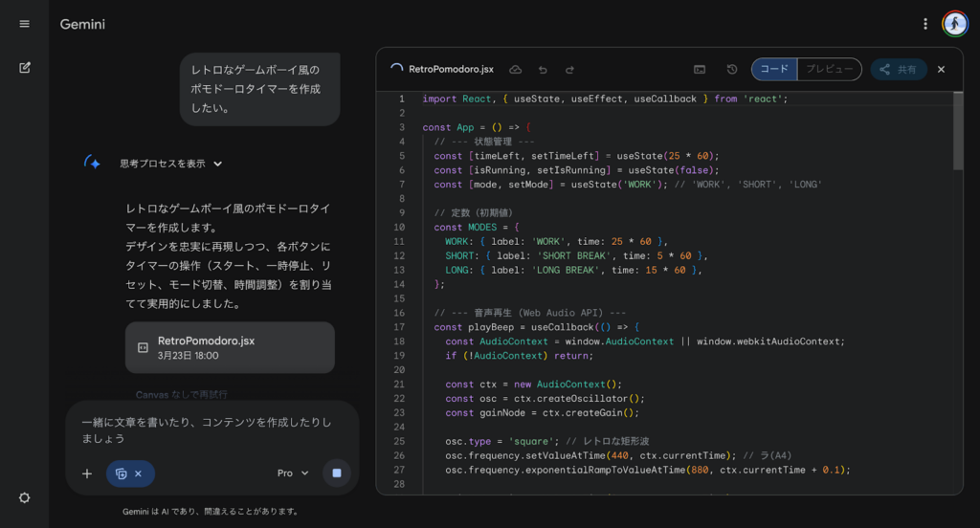The width and height of the screenshot is (980, 528).
Task: Click the Gemini logo title
Action: pos(82,24)
